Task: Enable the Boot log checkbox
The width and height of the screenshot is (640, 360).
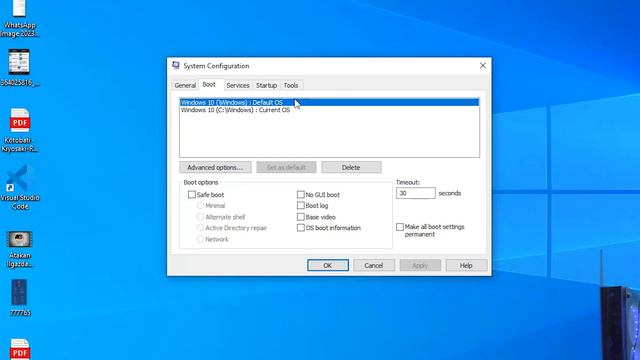Action: point(301,206)
